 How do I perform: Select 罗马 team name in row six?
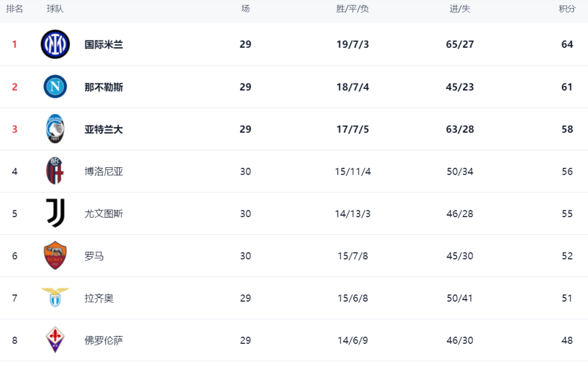pyautogui.click(x=94, y=256)
